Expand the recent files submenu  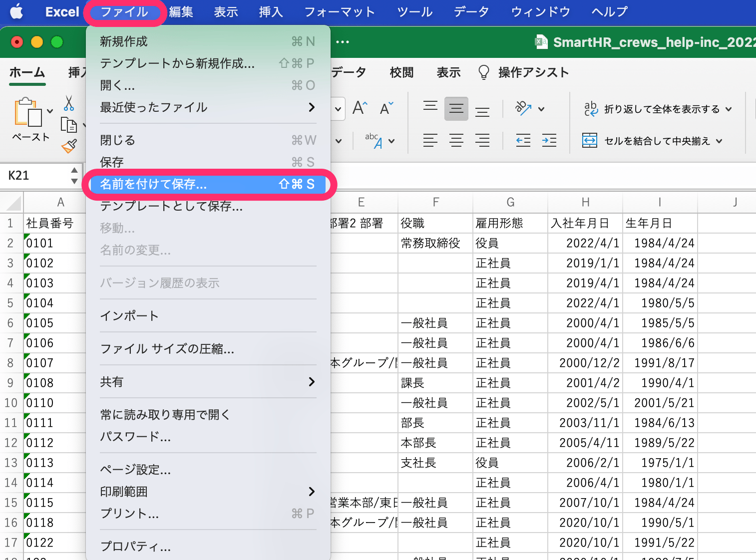click(x=312, y=107)
